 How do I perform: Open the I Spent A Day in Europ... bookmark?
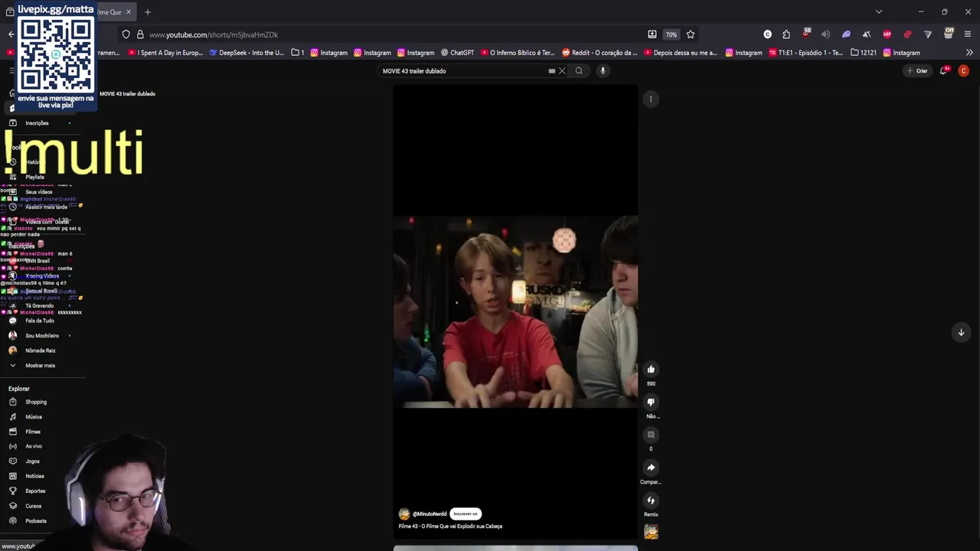(x=165, y=53)
